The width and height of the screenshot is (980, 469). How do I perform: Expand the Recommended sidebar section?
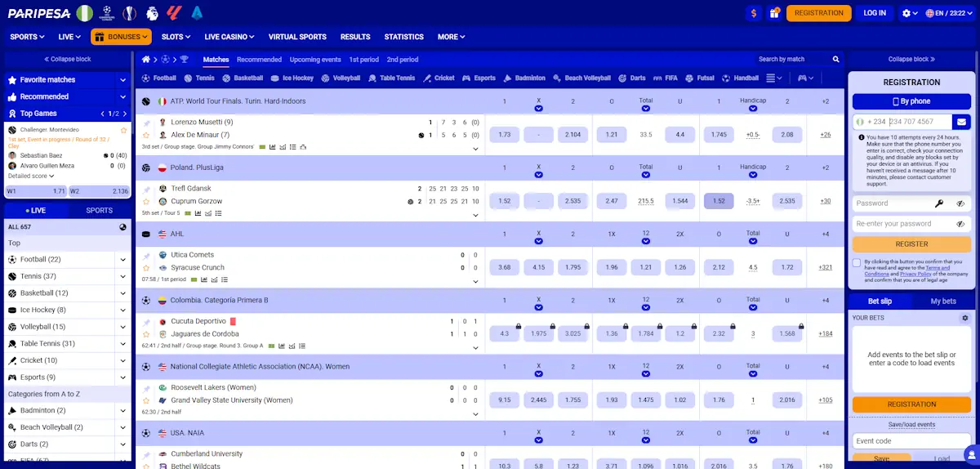[x=122, y=96]
